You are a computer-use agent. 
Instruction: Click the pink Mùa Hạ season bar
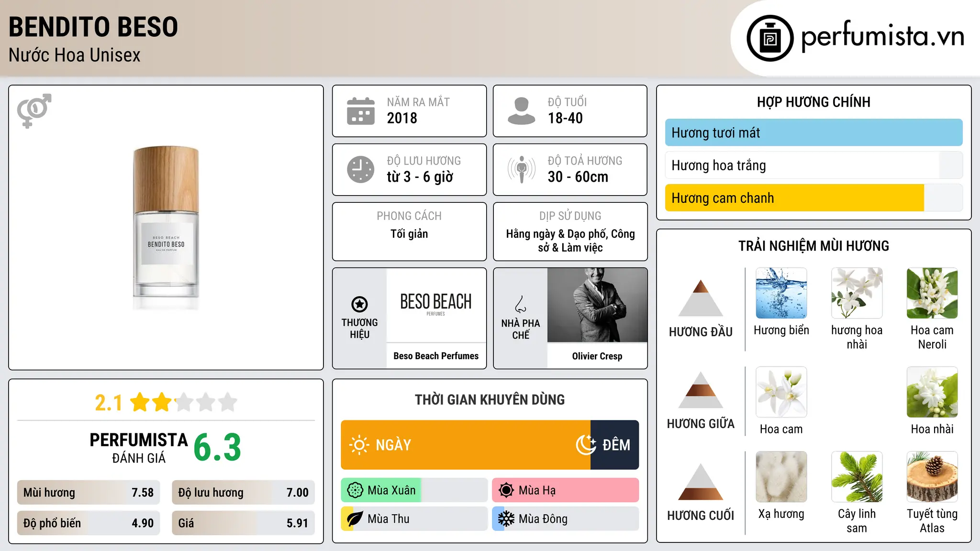point(566,490)
